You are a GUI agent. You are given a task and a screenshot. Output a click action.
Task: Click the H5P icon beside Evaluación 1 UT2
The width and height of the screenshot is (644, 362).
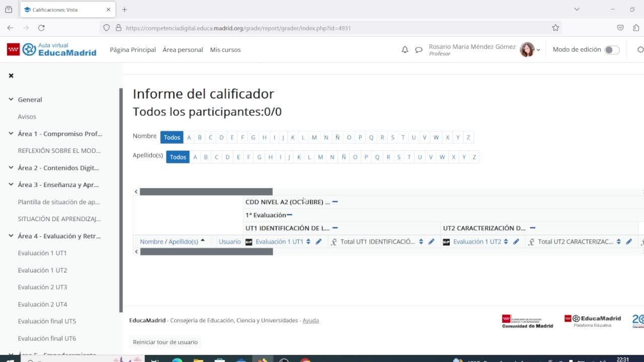[x=446, y=242]
